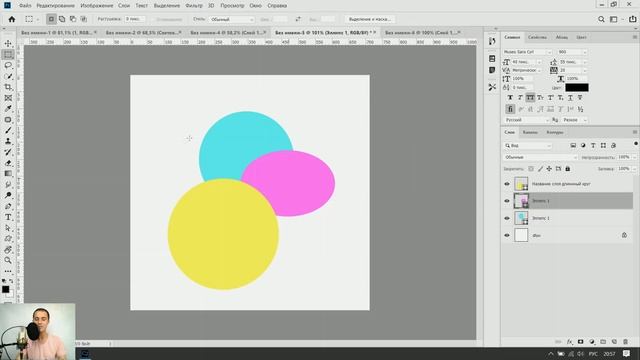The height and width of the screenshot is (360, 640).
Task: Select the Gradient tool
Action: pyautogui.click(x=8, y=173)
